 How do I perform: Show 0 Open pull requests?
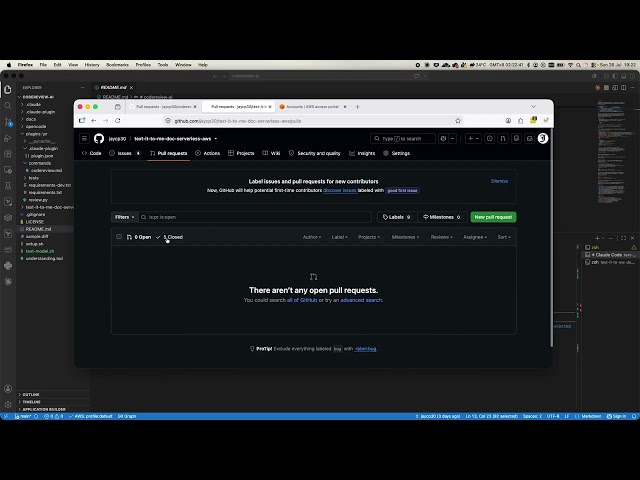click(139, 237)
